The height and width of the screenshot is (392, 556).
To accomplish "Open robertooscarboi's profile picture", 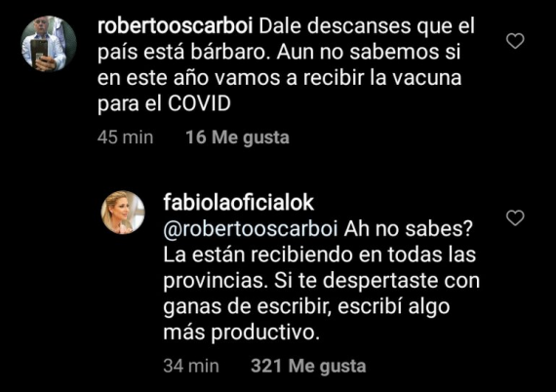I will [x=49, y=43].
